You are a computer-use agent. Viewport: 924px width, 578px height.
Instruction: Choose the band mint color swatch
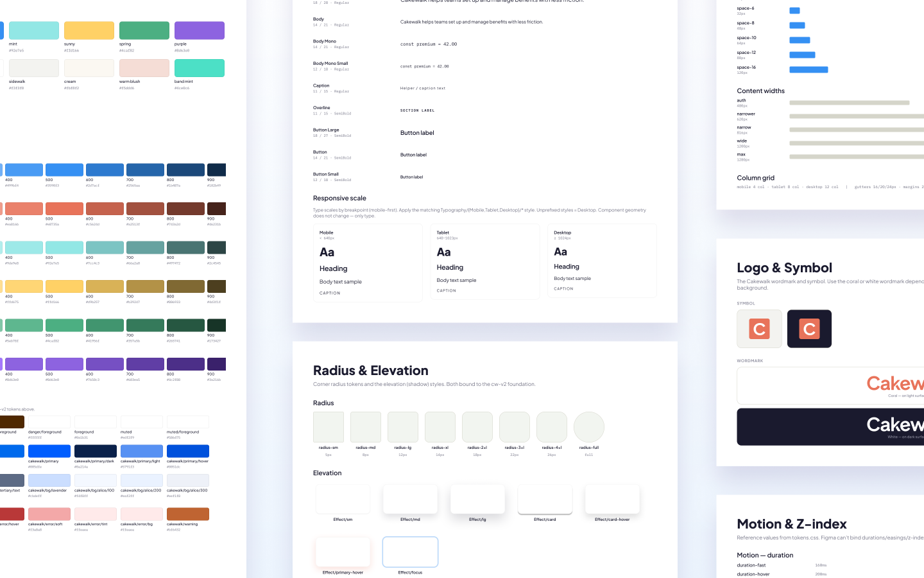(x=200, y=68)
